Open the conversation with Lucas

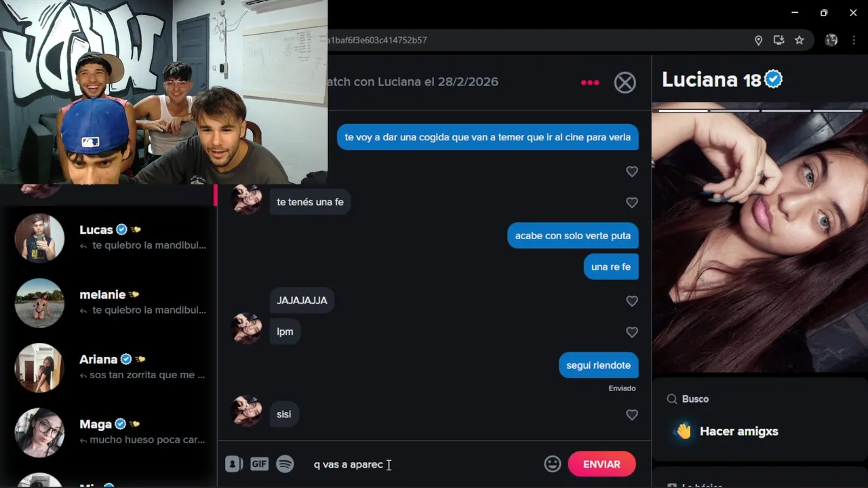108,237
